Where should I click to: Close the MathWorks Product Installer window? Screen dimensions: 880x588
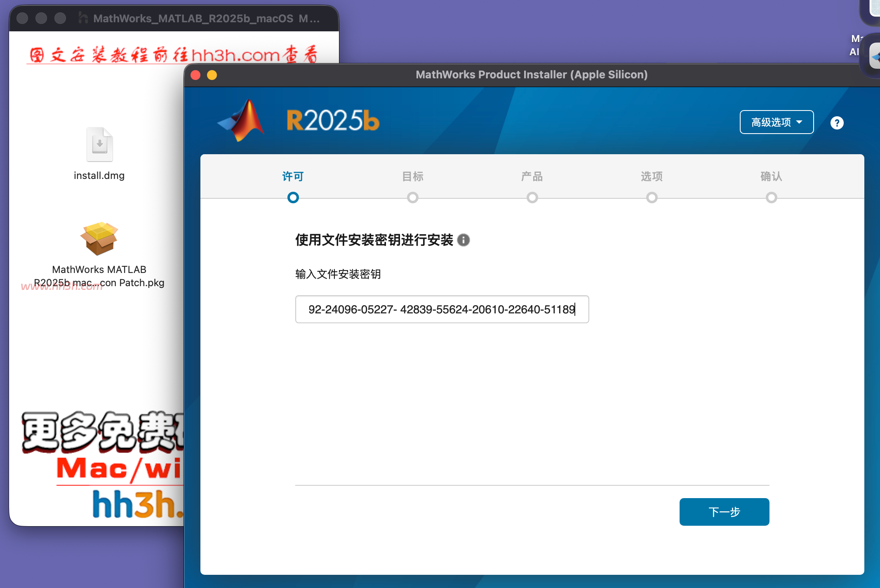click(195, 75)
